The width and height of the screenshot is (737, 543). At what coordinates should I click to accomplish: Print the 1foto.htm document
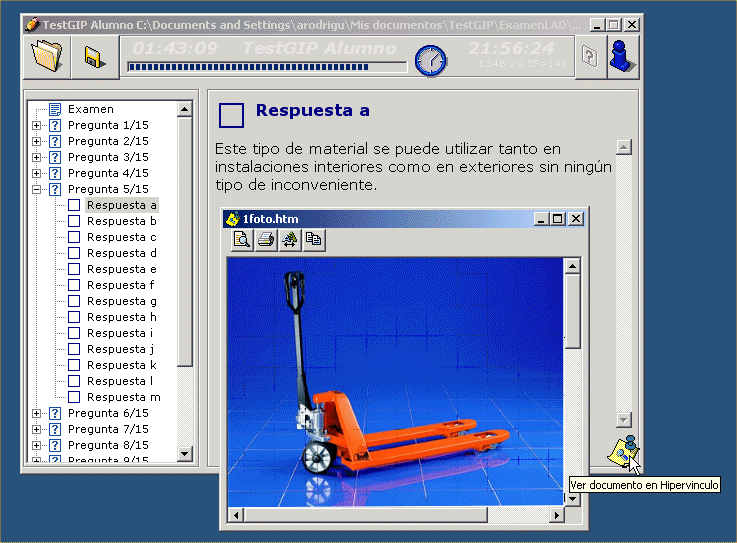(x=266, y=240)
